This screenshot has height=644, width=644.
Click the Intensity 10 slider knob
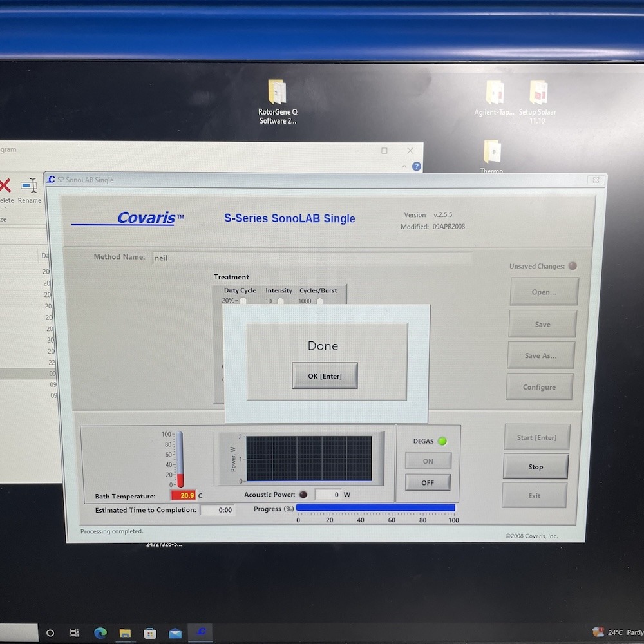[x=281, y=301]
